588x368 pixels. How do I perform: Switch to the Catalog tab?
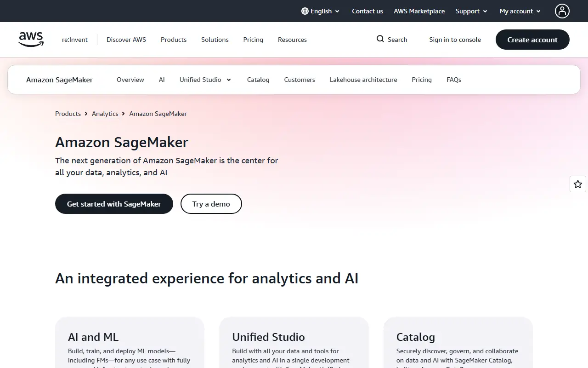click(x=258, y=80)
